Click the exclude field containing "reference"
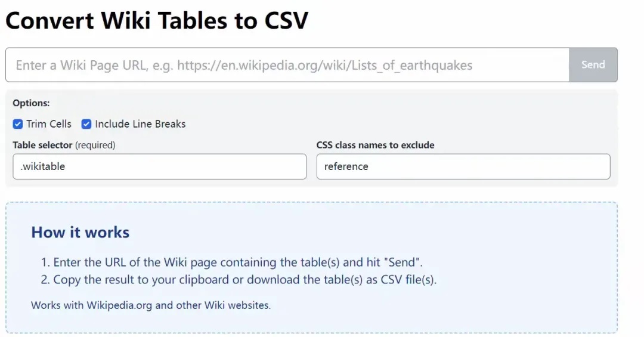 pos(463,166)
